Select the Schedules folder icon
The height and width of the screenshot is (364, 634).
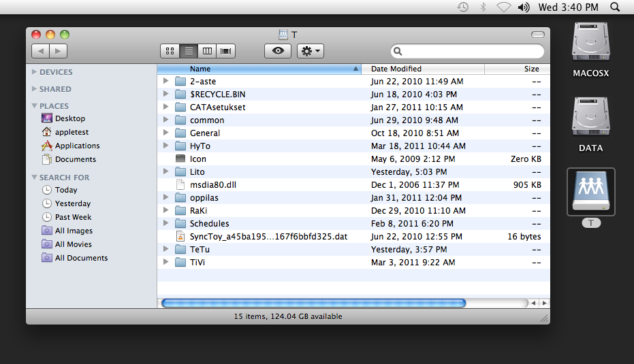point(180,223)
